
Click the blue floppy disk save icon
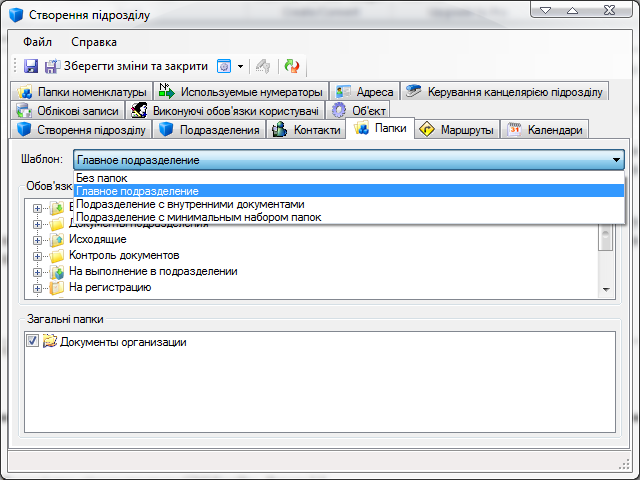[x=31, y=66]
